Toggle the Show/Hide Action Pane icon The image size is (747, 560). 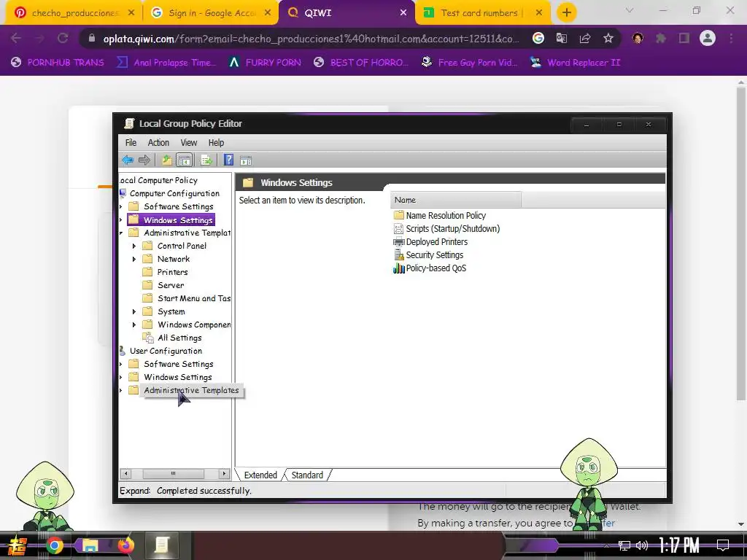tap(246, 160)
